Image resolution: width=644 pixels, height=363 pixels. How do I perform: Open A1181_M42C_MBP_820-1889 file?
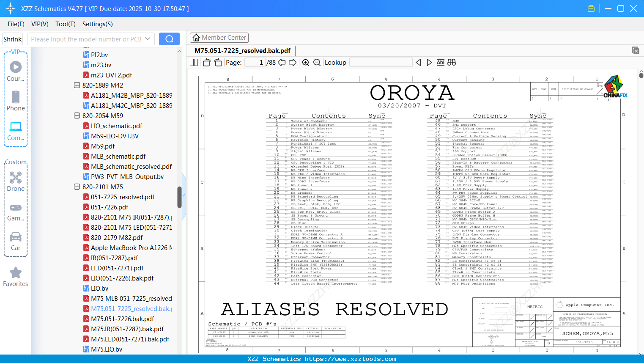click(128, 105)
